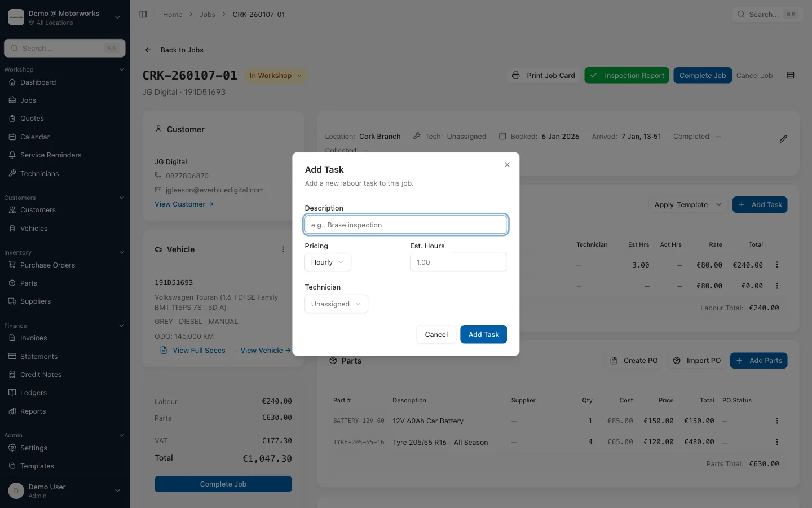
Task: Open the Purchase Orders page
Action: click(x=48, y=265)
